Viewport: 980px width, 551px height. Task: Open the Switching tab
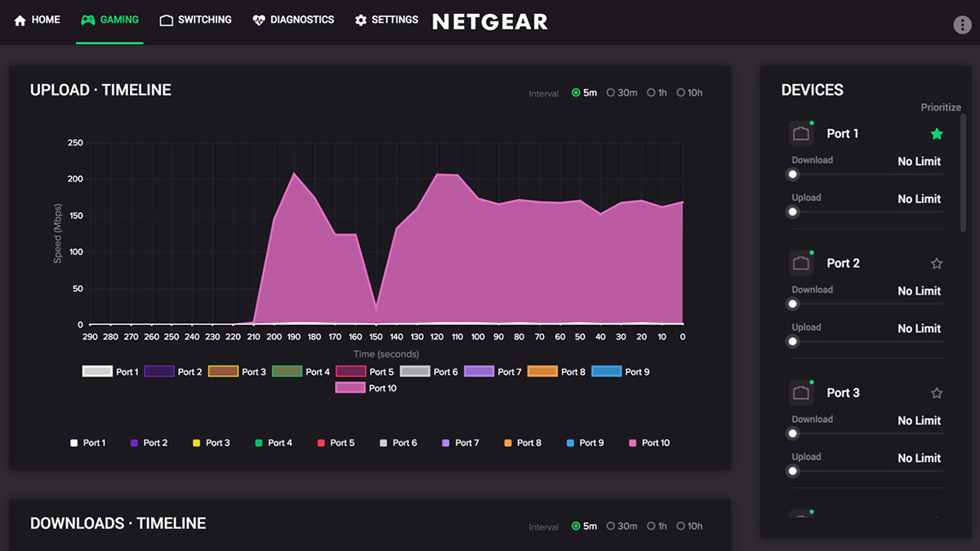[x=196, y=20]
